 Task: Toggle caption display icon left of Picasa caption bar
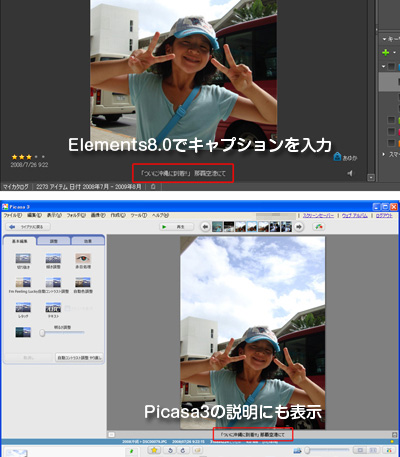(112, 435)
